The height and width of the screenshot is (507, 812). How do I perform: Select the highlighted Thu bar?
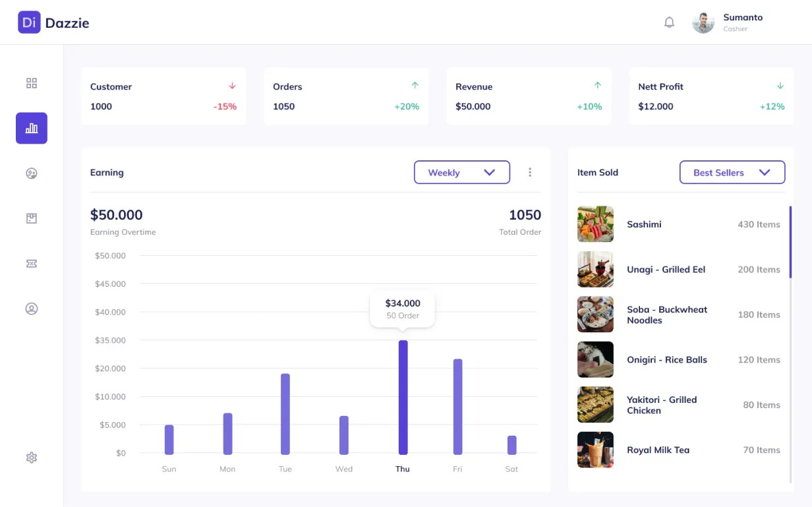[403, 398]
